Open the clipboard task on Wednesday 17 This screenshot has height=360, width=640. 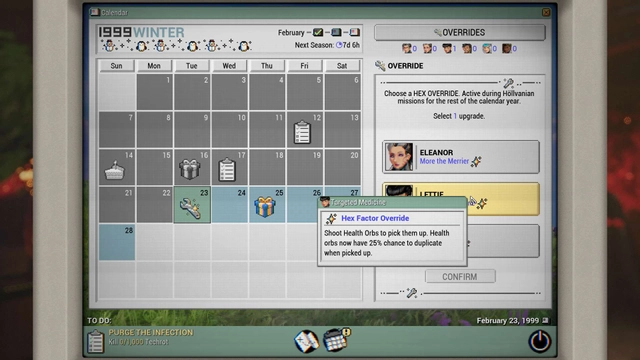[x=227, y=169]
